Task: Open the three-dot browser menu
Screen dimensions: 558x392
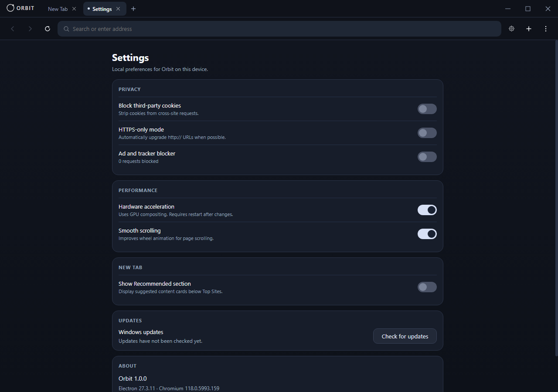Action: [546, 29]
